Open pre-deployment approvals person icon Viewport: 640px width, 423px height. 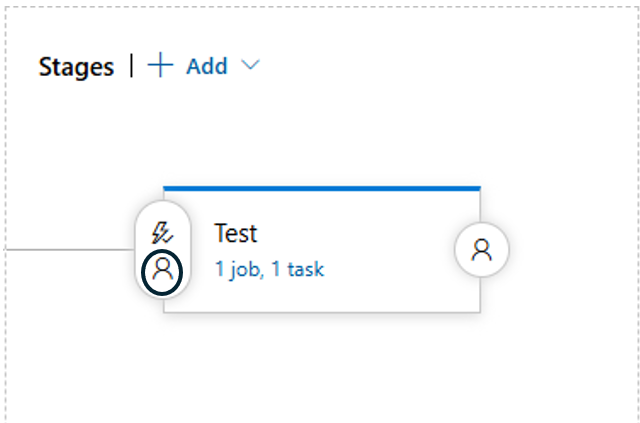coord(162,269)
